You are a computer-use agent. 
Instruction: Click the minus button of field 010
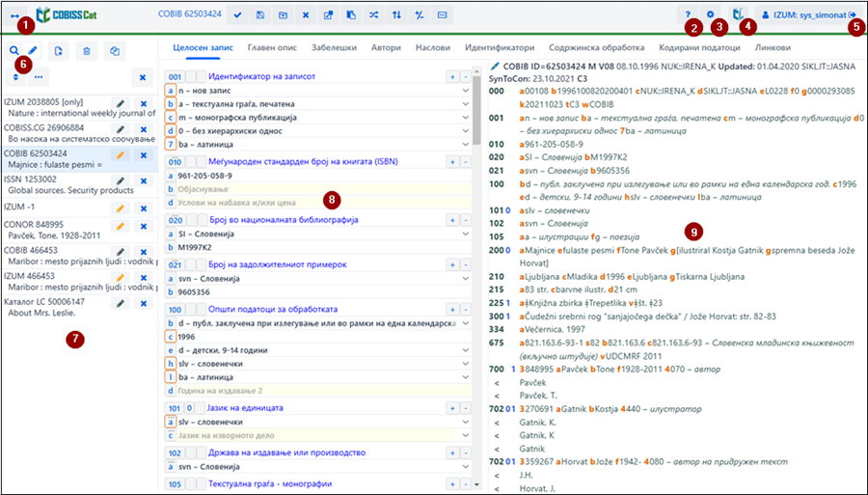(466, 162)
